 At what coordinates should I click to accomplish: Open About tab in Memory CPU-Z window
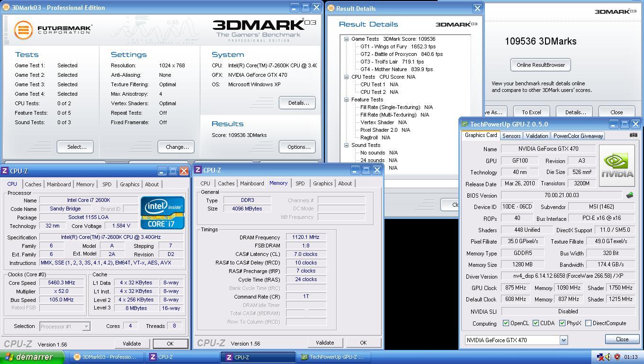pyautogui.click(x=345, y=183)
